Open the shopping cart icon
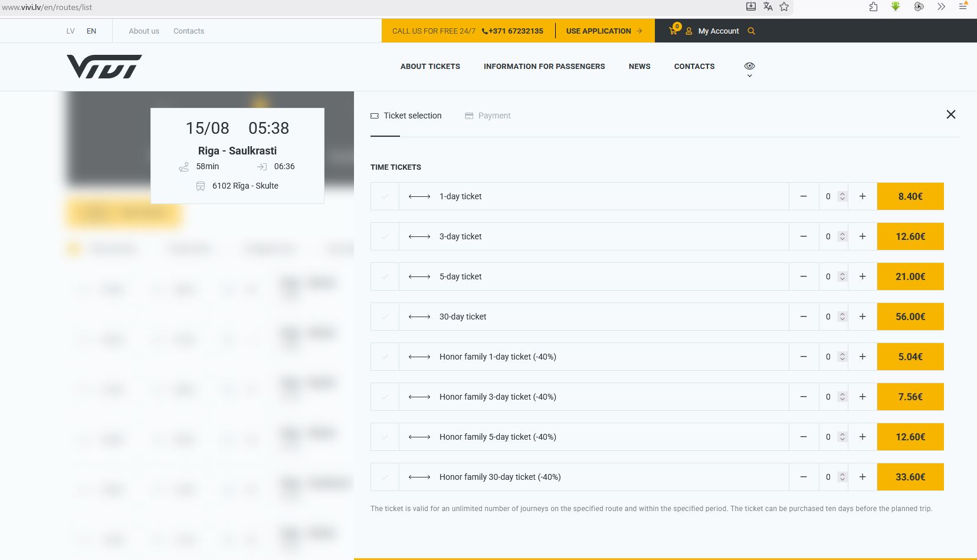 pyautogui.click(x=674, y=30)
